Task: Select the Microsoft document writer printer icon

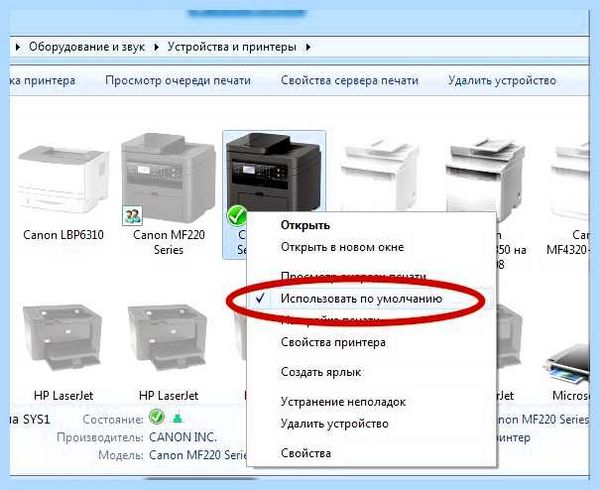Action: pos(567,363)
